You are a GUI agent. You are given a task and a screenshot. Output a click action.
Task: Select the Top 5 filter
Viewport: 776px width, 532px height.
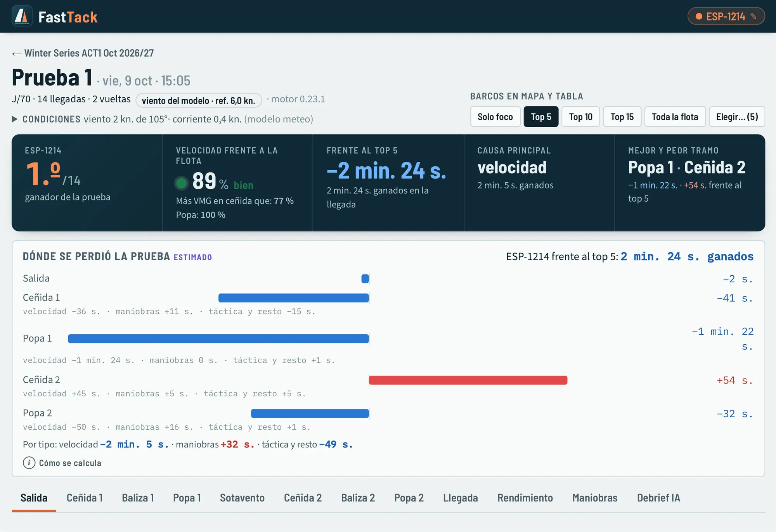click(x=541, y=117)
